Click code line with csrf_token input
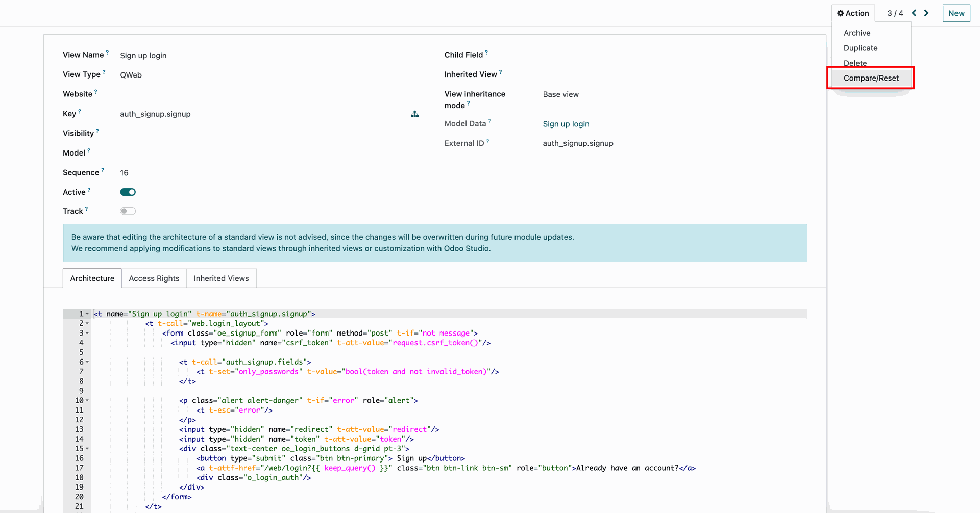This screenshot has width=980, height=513. [x=330, y=343]
